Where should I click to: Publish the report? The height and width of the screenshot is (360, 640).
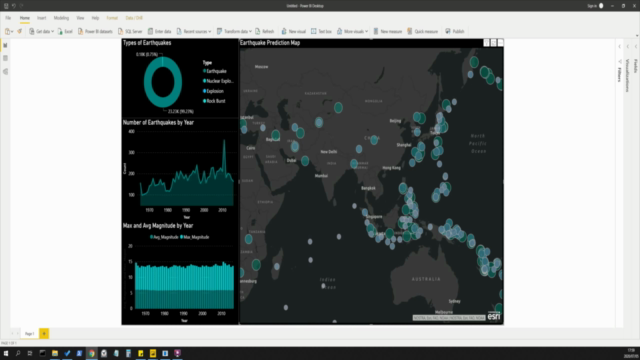[x=454, y=31]
